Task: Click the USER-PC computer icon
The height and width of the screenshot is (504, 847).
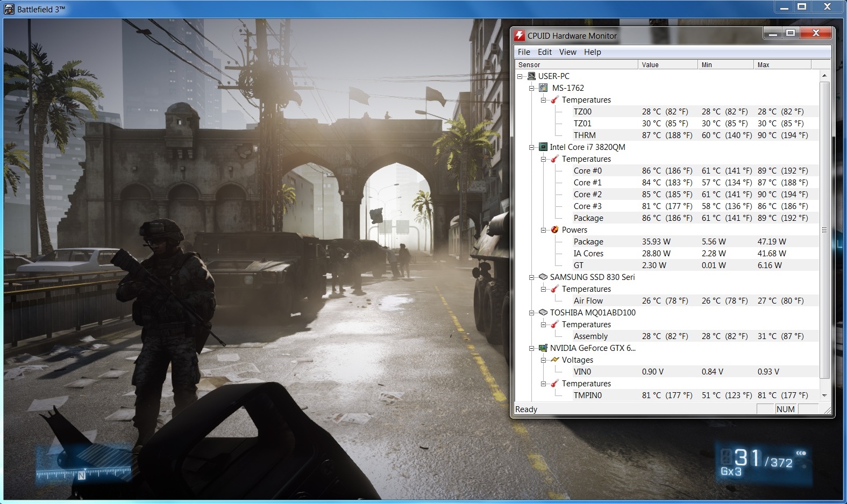Action: [x=531, y=76]
